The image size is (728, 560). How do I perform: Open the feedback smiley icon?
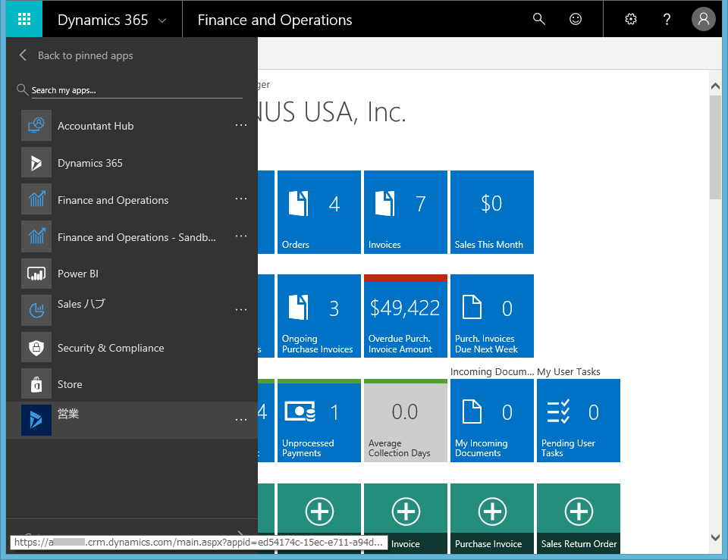pyautogui.click(x=576, y=19)
